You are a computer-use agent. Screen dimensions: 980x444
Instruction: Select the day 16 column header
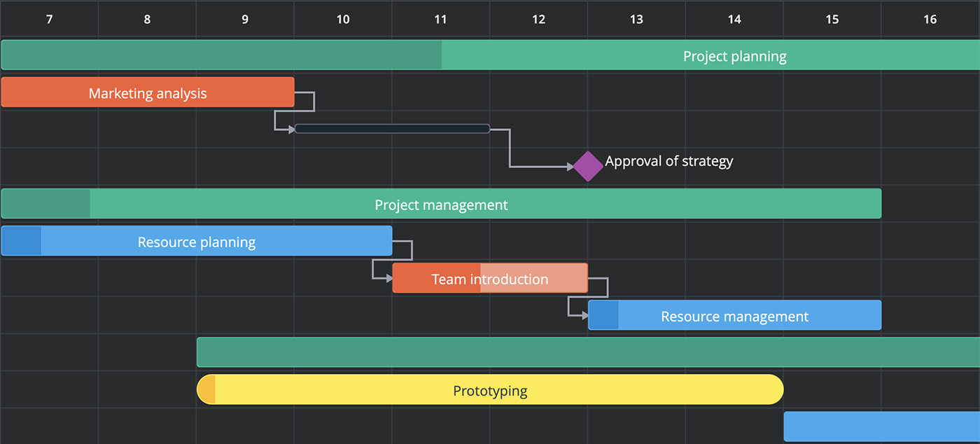coord(930,20)
